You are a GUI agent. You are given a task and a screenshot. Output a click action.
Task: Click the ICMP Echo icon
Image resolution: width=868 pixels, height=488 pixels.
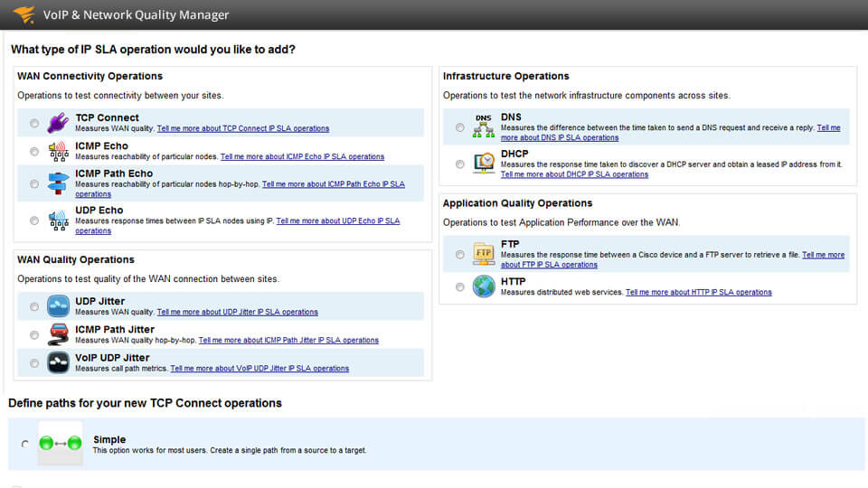click(58, 151)
